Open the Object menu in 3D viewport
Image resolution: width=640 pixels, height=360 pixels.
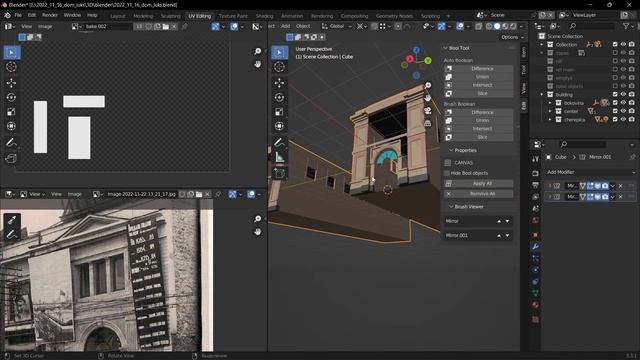point(303,26)
